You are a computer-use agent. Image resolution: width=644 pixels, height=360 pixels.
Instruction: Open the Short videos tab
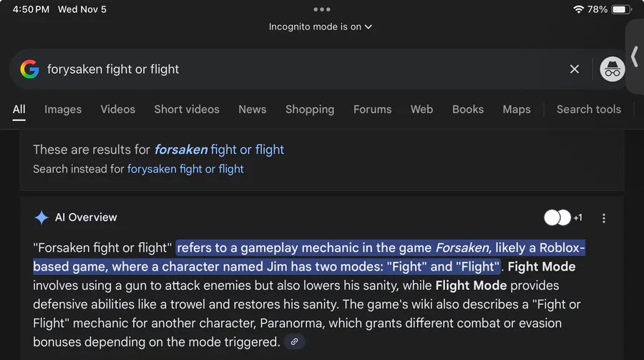[187, 110]
